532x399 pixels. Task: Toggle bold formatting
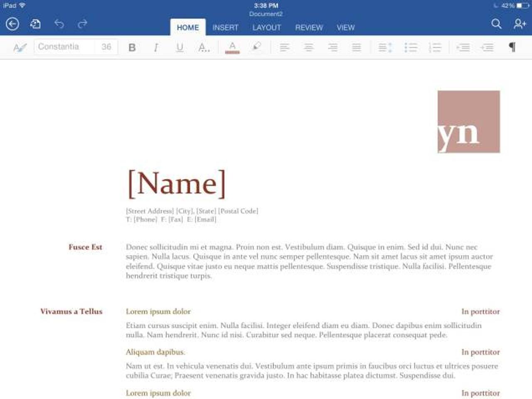tap(132, 47)
